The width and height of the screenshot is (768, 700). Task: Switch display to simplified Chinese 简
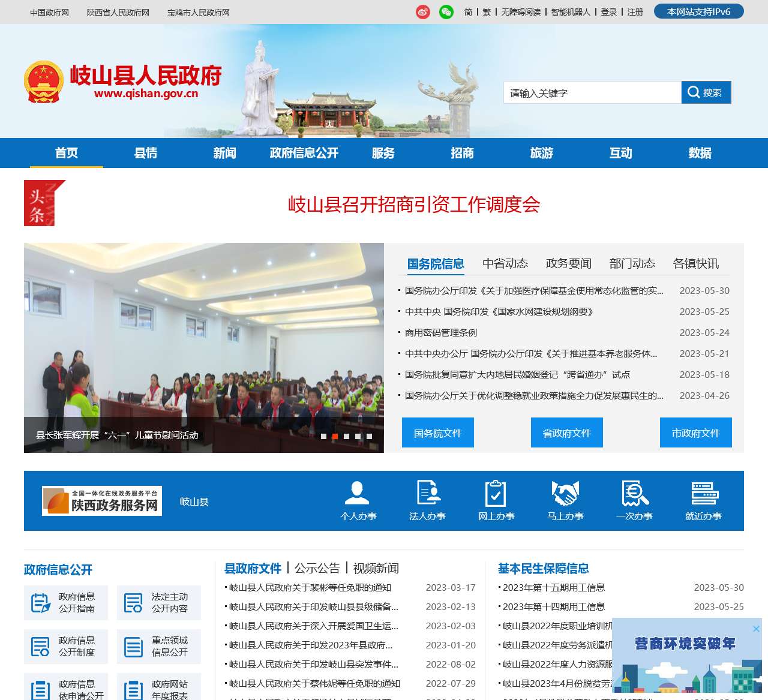pyautogui.click(x=467, y=12)
